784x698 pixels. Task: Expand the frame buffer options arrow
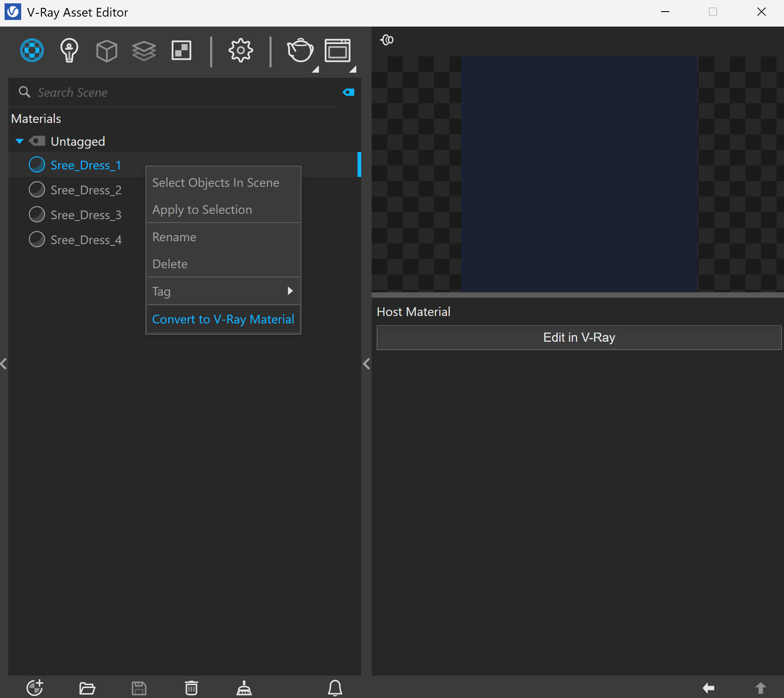click(x=353, y=69)
